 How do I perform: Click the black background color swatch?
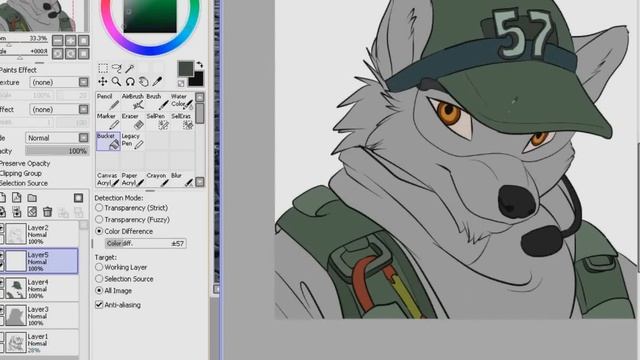click(198, 80)
